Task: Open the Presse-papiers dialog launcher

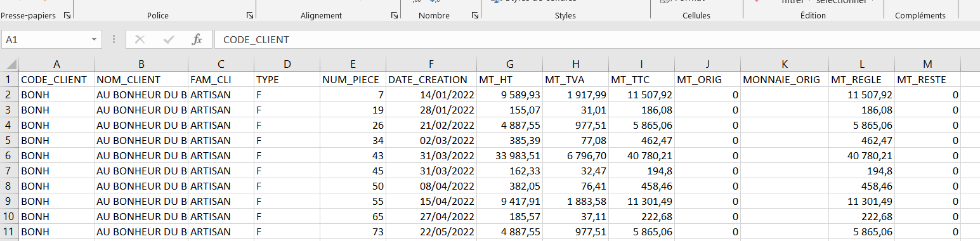Action: [x=67, y=15]
